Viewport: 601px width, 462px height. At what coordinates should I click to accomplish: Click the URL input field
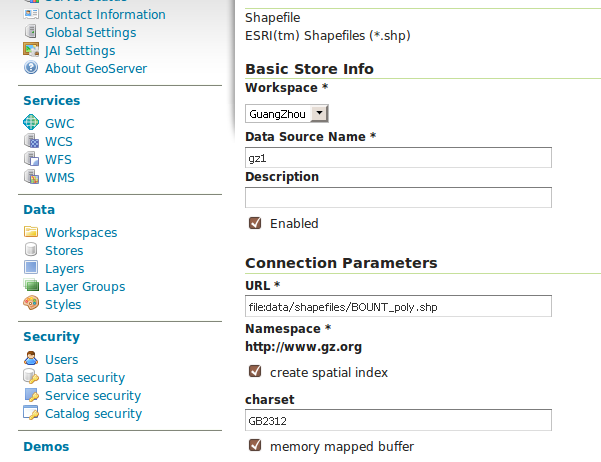click(x=398, y=306)
